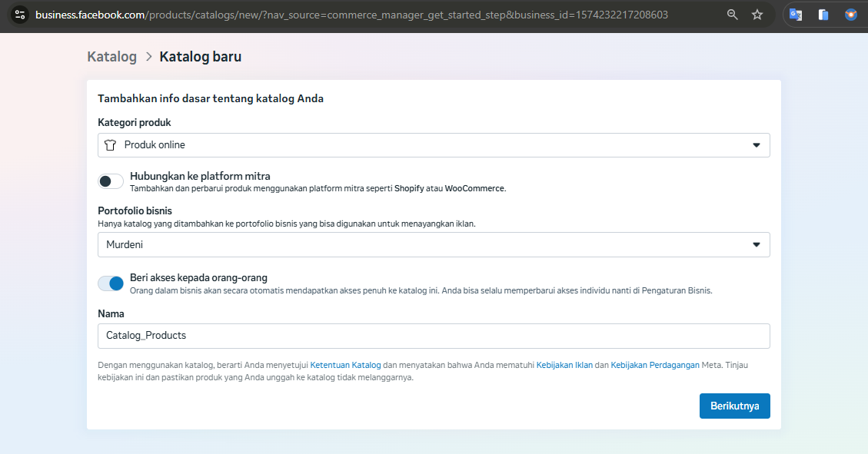
Task: Click the shirt icon in Kategori produk
Action: coord(110,145)
